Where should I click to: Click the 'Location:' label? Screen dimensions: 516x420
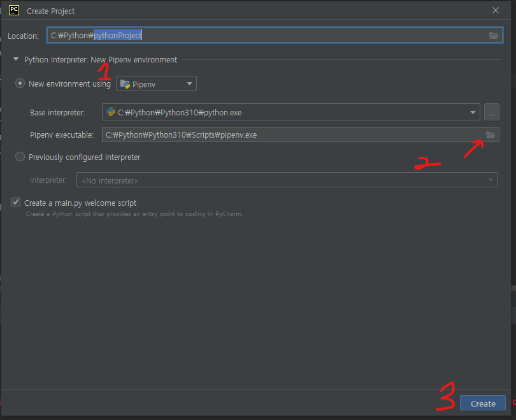point(24,36)
